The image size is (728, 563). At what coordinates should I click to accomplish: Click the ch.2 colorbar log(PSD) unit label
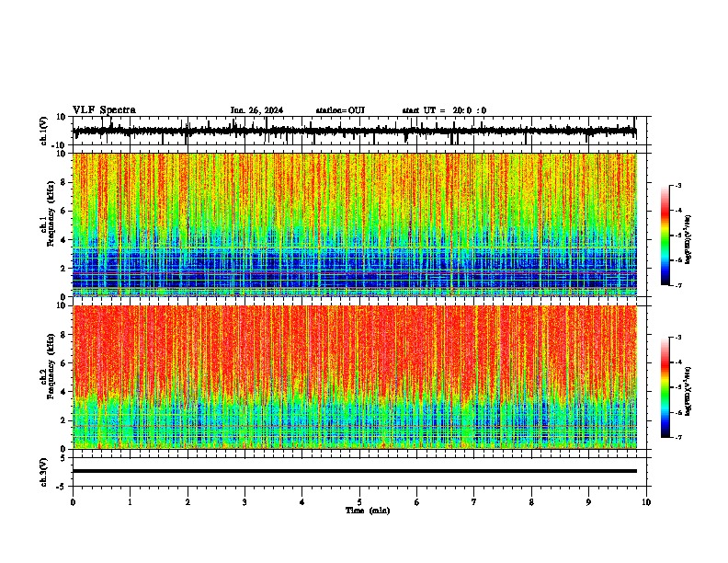pyautogui.click(x=688, y=391)
